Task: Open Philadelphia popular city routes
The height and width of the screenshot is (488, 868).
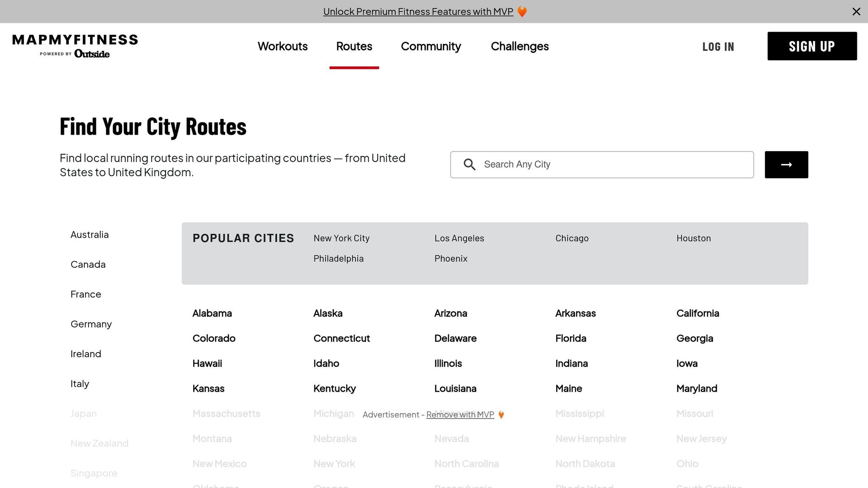Action: click(x=338, y=258)
